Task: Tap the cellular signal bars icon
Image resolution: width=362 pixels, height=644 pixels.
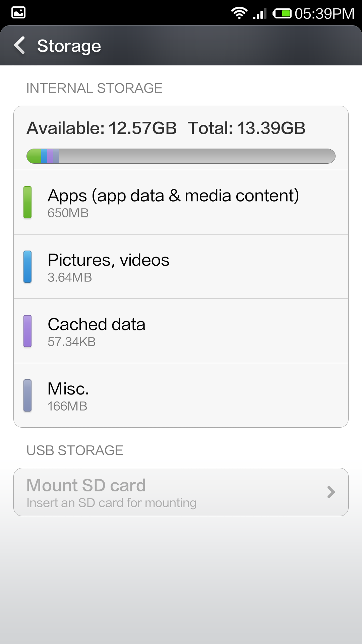Action: click(x=260, y=13)
